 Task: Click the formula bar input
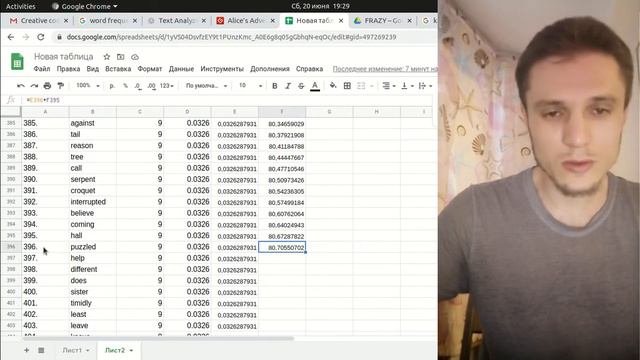(229, 100)
